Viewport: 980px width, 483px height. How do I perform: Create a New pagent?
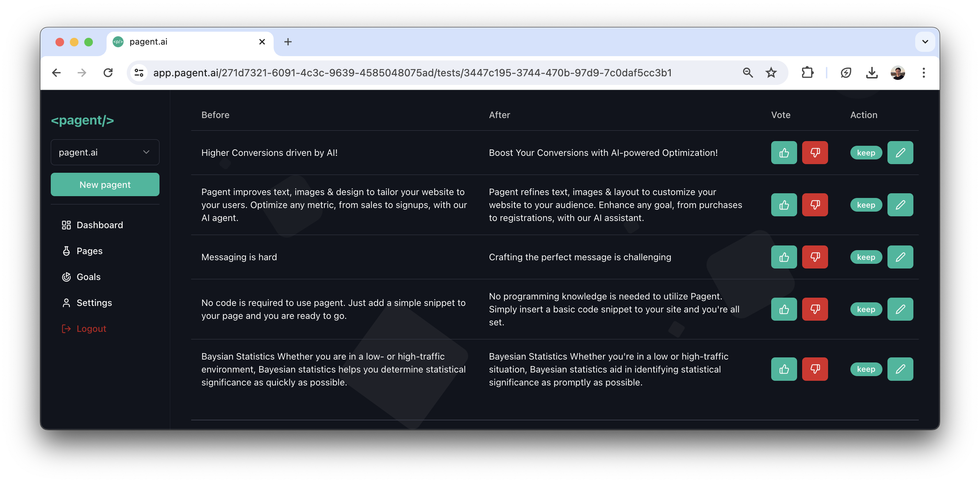point(105,184)
